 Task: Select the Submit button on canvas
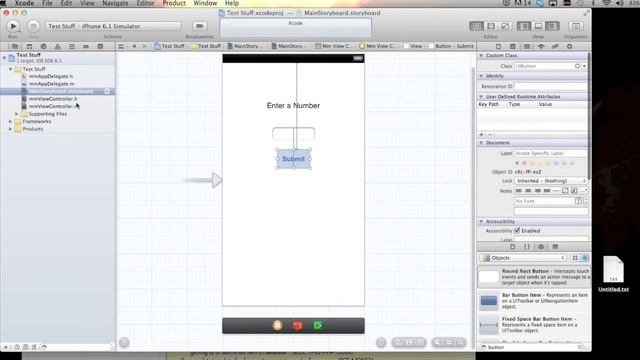click(x=293, y=159)
